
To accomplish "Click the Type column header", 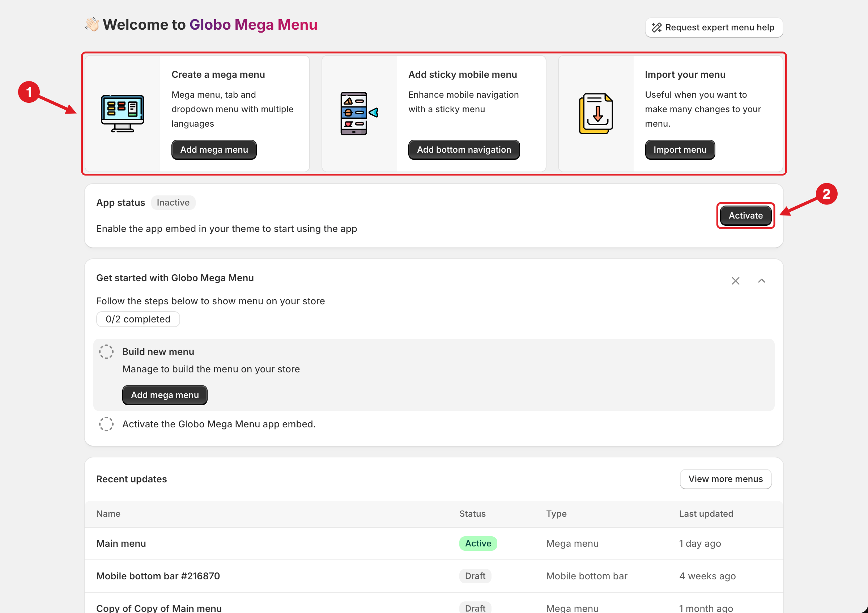I will [556, 514].
